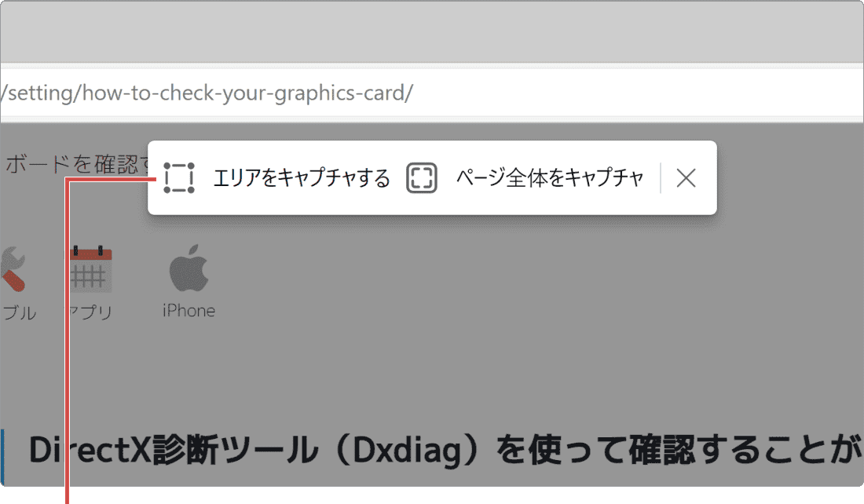
Task: Click the アプリ label link
Action: click(91, 312)
